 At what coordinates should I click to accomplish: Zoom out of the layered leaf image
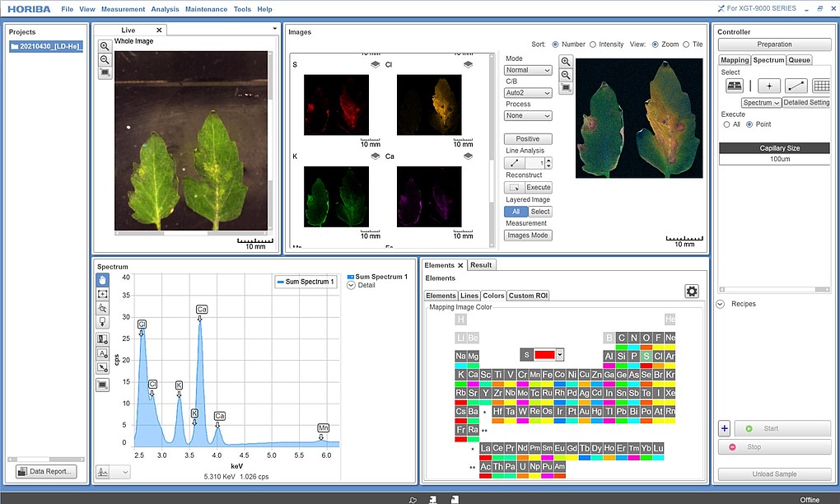(x=566, y=74)
